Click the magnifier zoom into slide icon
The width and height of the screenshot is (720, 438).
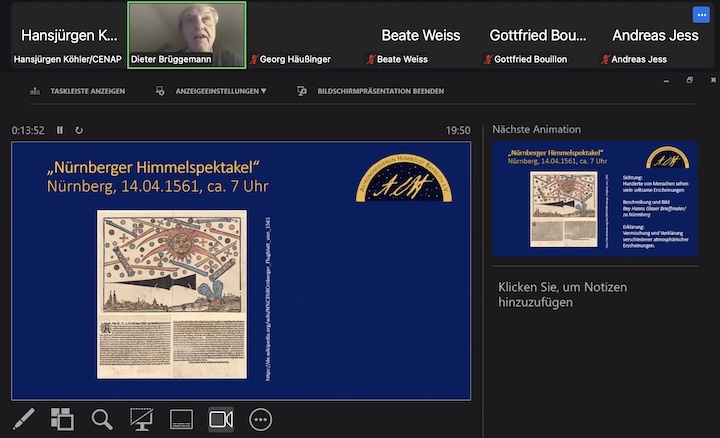[102, 419]
